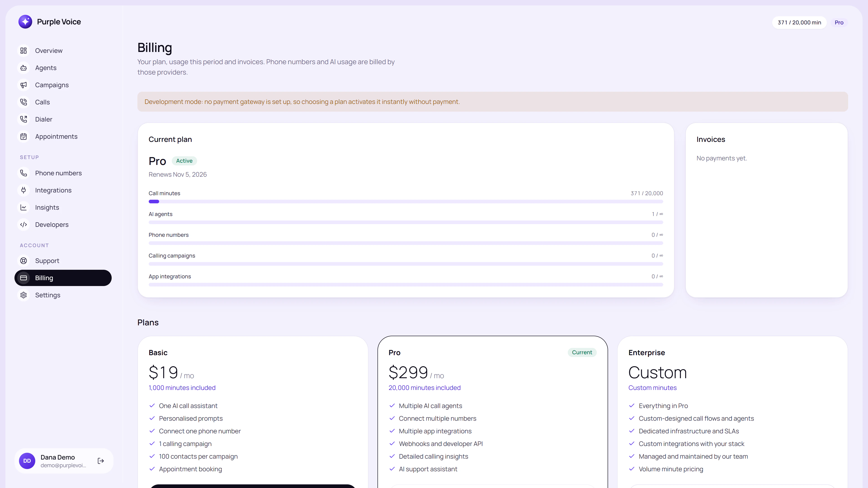Click the App integrations usage bar
This screenshot has height=488, width=868.
pos(406,285)
